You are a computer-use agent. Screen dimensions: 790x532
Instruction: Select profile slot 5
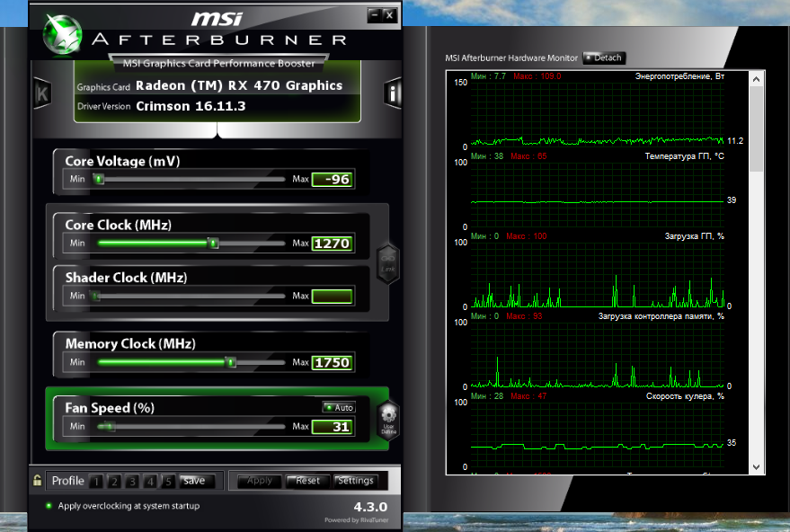(169, 482)
